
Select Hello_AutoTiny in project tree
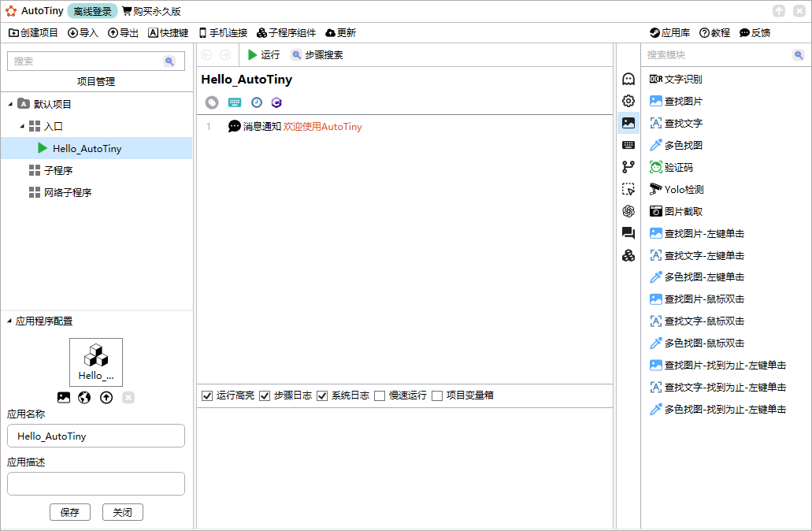click(96, 148)
